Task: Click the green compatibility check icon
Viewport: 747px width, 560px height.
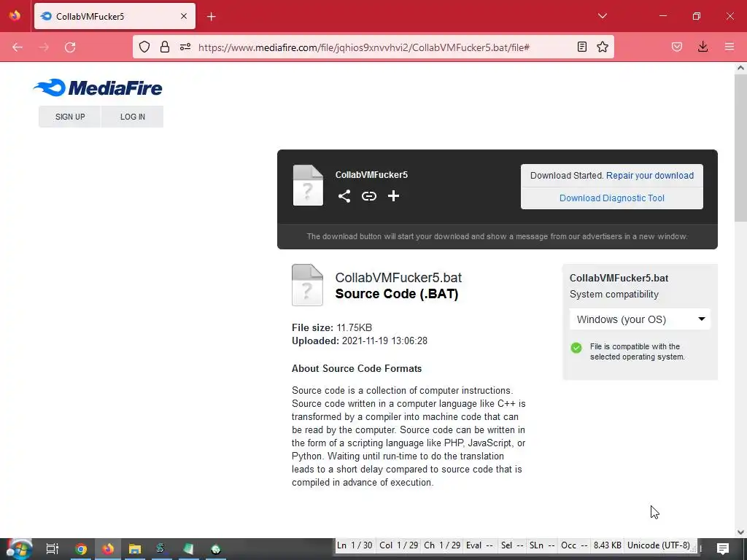Action: 576,348
